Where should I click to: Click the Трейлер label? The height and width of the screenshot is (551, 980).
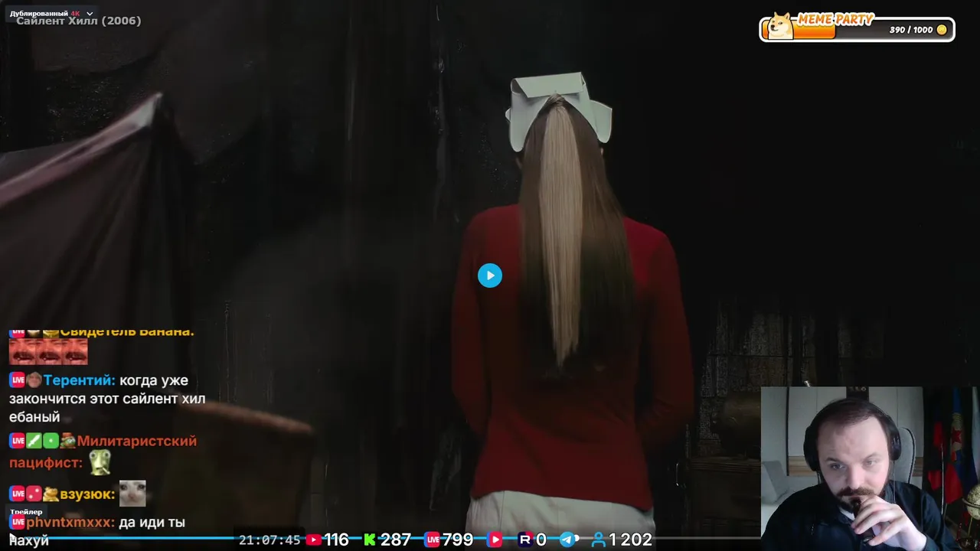click(26, 512)
